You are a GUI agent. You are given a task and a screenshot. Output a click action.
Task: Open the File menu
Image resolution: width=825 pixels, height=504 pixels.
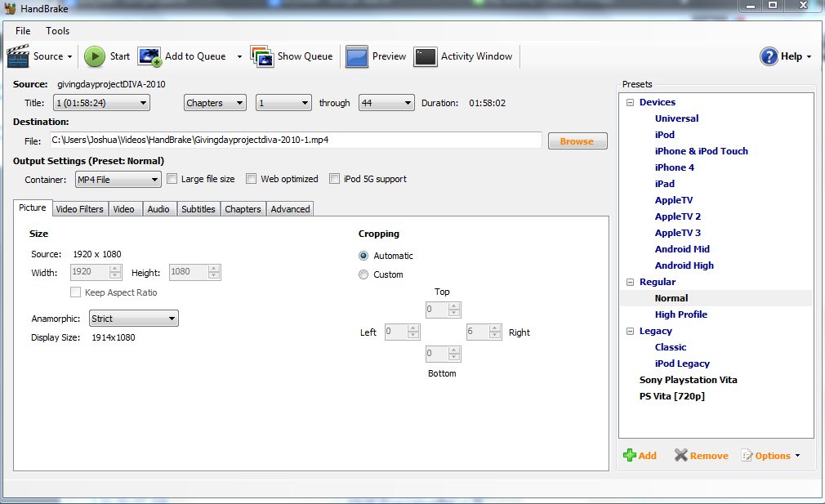pos(23,30)
